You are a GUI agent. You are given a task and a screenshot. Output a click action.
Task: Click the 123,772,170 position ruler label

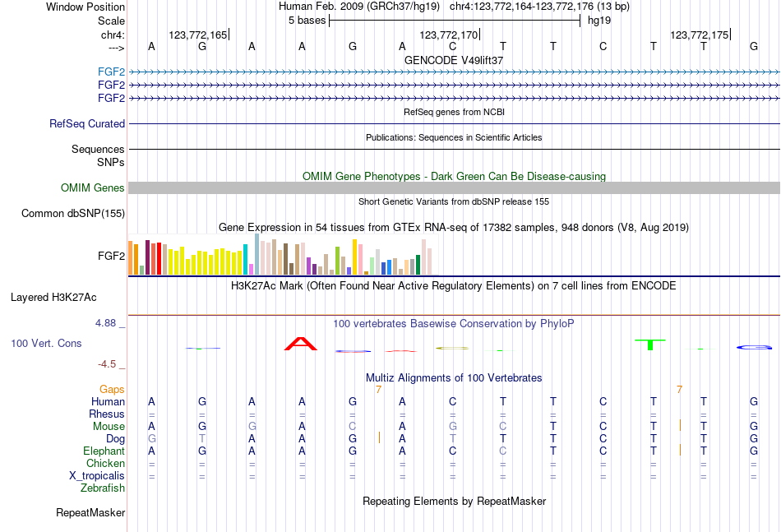pyautogui.click(x=449, y=35)
